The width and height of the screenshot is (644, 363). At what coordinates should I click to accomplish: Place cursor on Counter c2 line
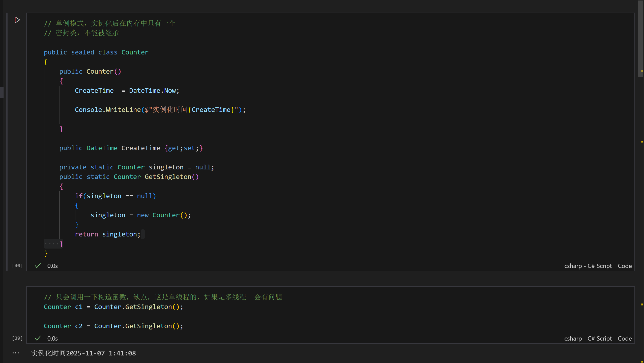click(113, 326)
